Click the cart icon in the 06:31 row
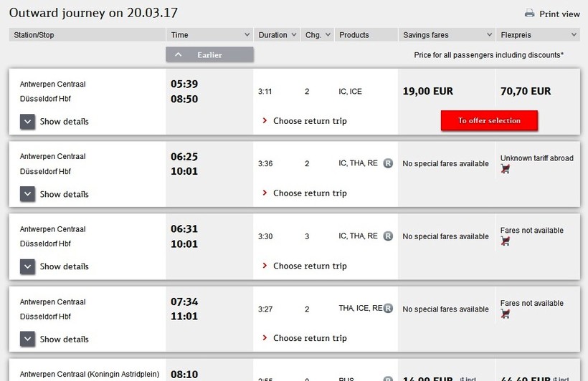The image size is (588, 381). pyautogui.click(x=506, y=241)
